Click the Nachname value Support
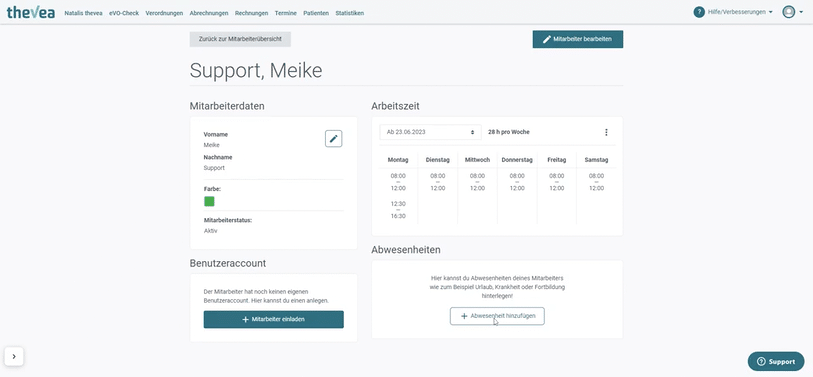This screenshot has width=813, height=377. point(214,168)
